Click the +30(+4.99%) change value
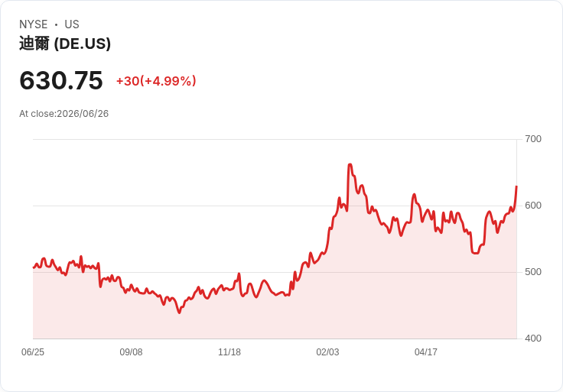 tap(156, 81)
